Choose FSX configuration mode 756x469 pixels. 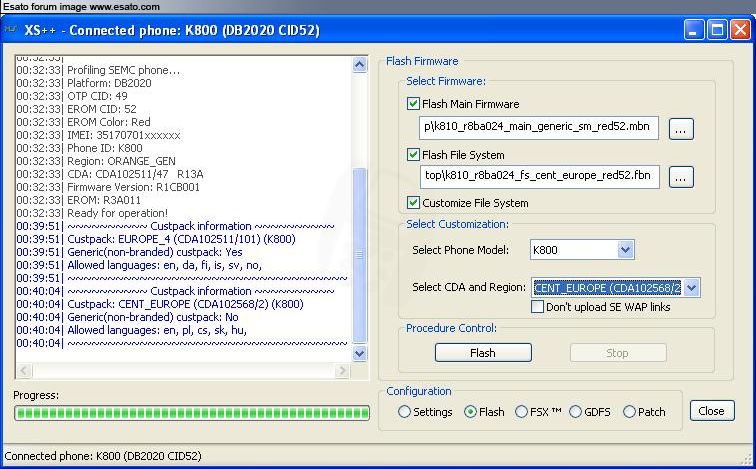click(521, 412)
